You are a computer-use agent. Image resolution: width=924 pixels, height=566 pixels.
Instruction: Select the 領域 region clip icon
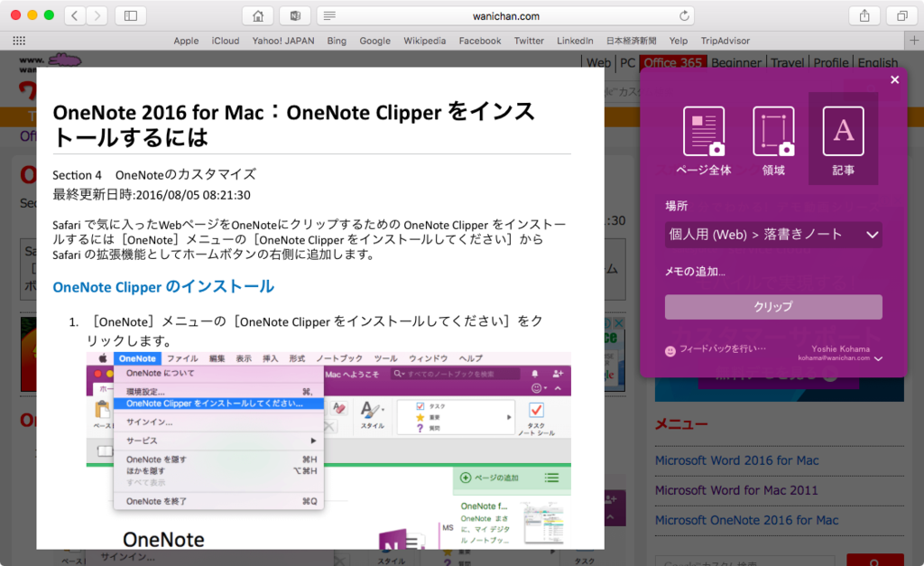click(773, 130)
